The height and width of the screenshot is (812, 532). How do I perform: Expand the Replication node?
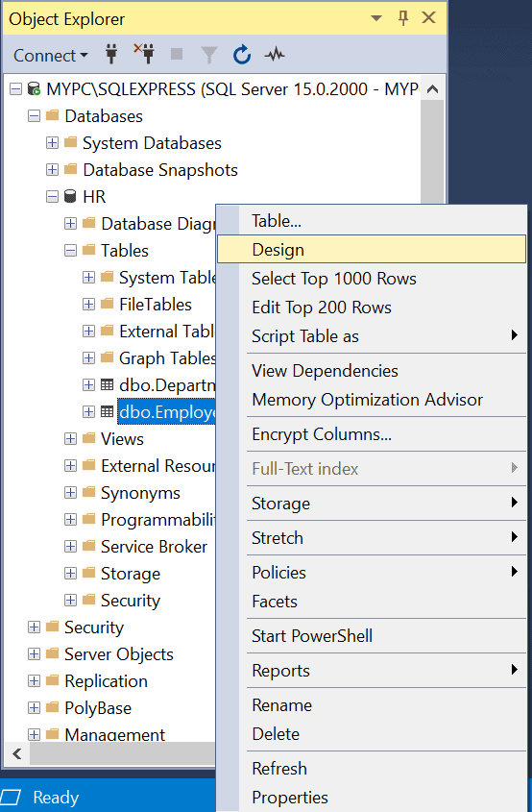pos(34,681)
